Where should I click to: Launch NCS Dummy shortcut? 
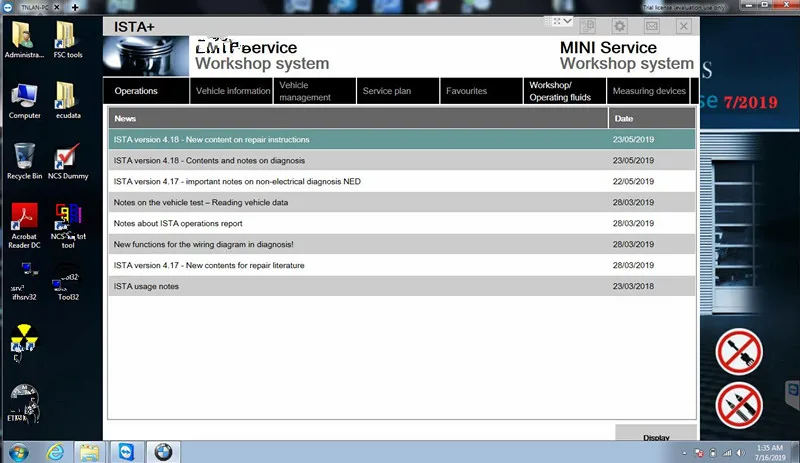68,161
